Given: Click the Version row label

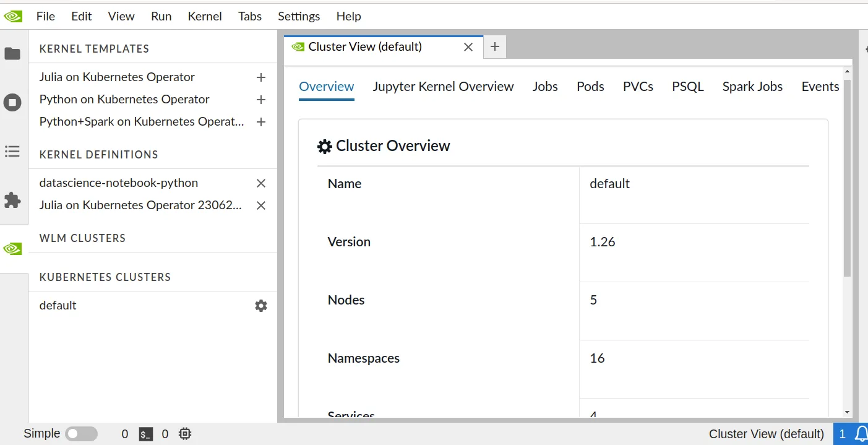Looking at the screenshot, I should pyautogui.click(x=349, y=242).
